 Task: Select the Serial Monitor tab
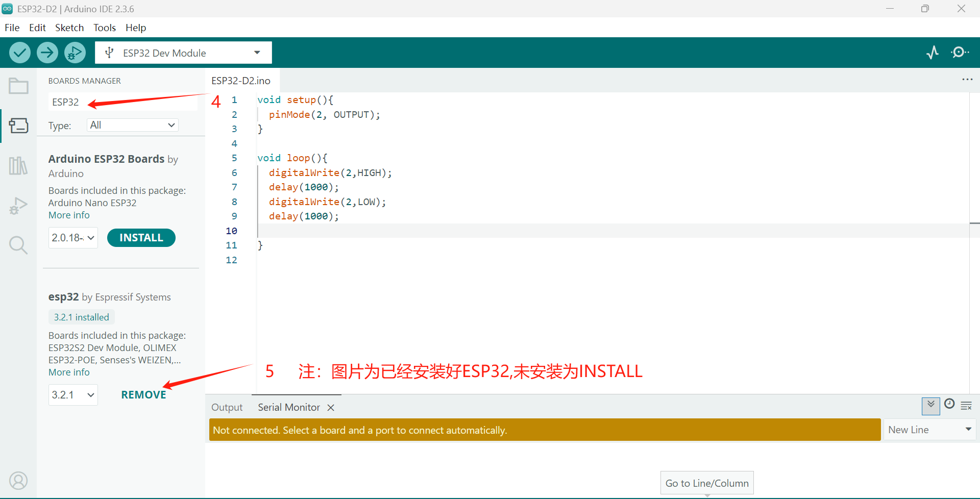tap(289, 407)
